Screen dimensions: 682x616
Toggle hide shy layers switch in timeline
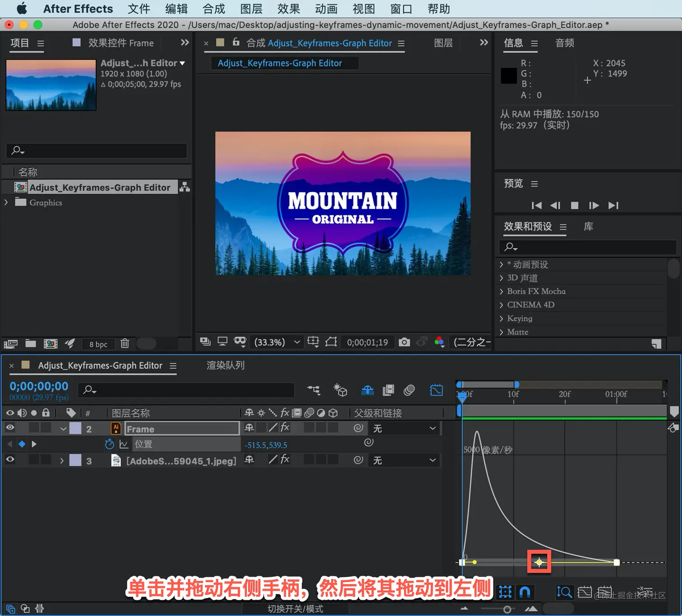click(x=368, y=390)
